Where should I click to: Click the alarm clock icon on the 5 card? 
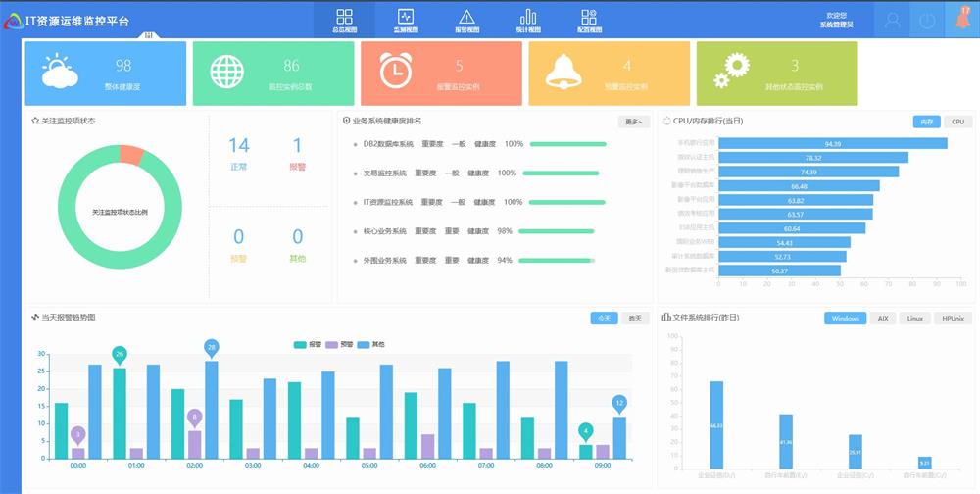point(396,71)
